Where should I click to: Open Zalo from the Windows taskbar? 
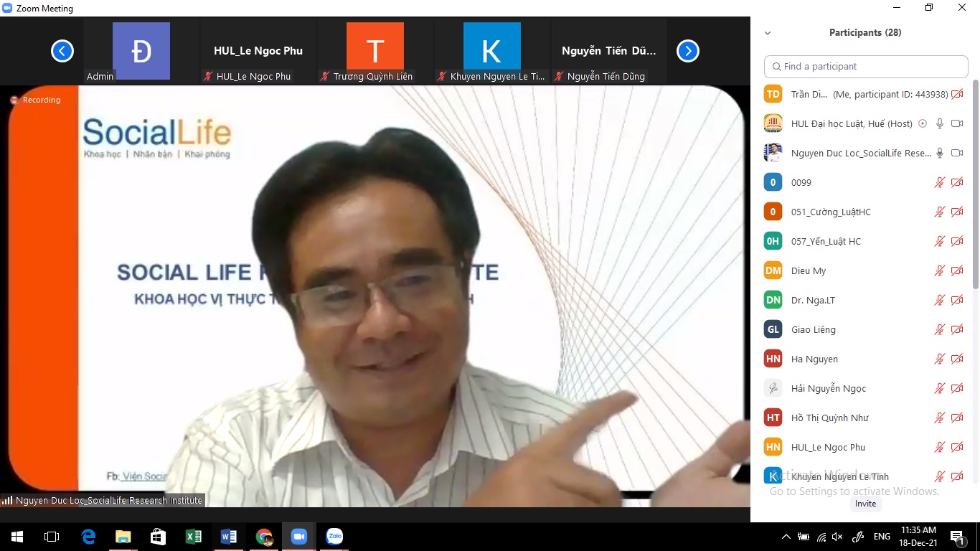click(x=334, y=537)
